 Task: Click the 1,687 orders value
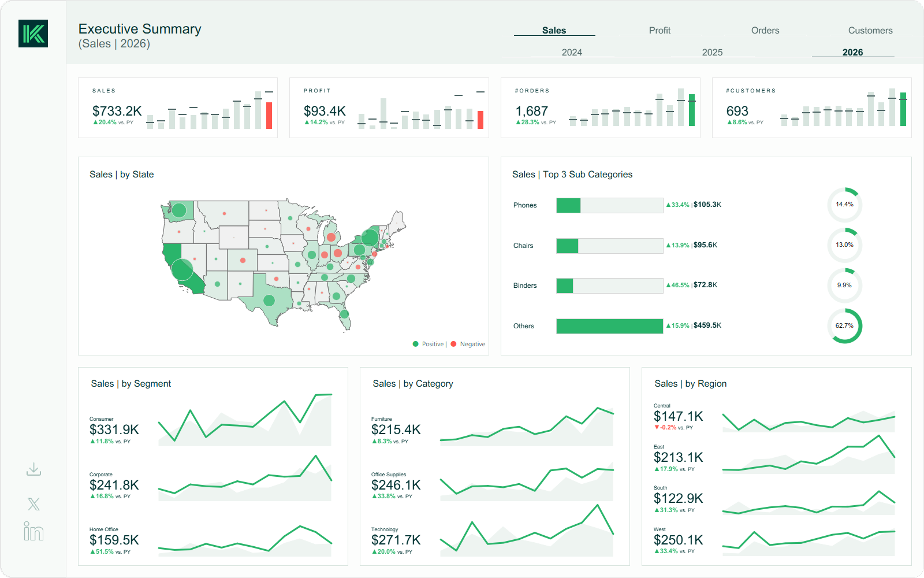click(x=531, y=111)
